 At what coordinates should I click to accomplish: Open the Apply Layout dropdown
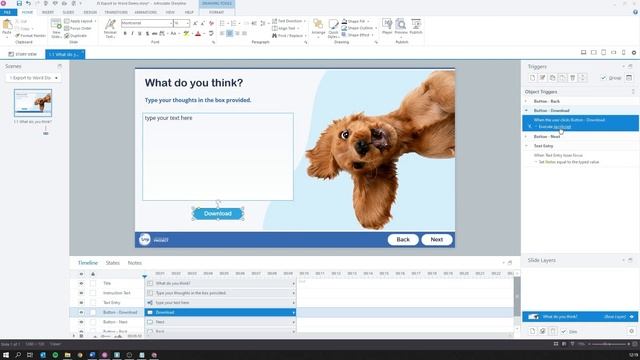[80, 21]
